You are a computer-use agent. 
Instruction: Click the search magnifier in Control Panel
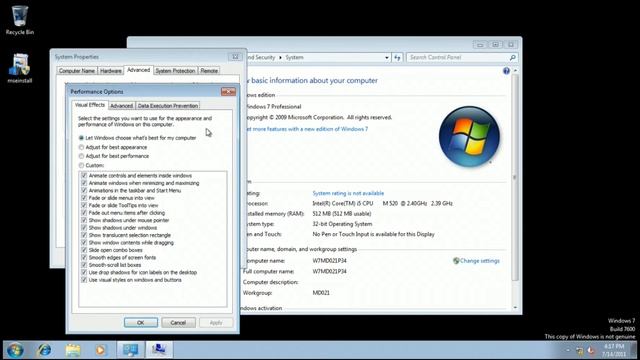tap(513, 58)
